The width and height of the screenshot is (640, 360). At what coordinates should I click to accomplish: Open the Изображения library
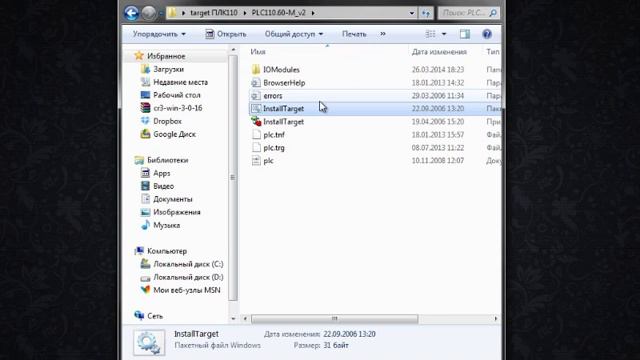[177, 212]
